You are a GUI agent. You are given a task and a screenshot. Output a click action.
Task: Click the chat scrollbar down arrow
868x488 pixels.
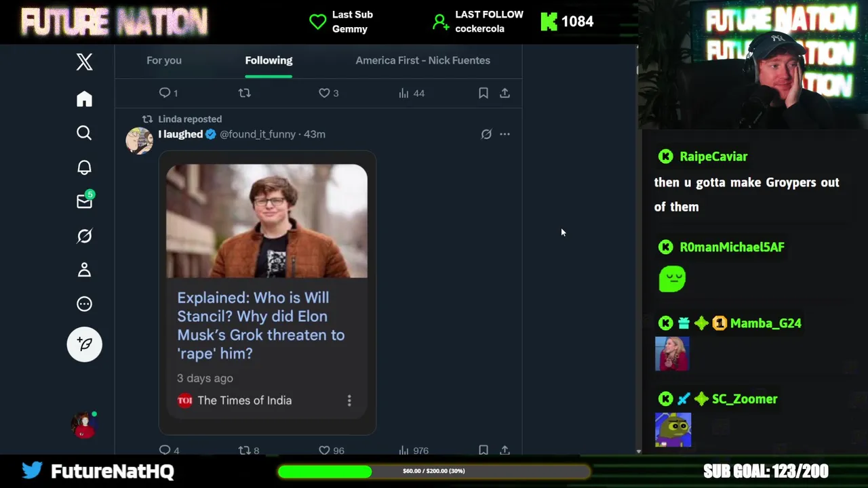pos(638,451)
